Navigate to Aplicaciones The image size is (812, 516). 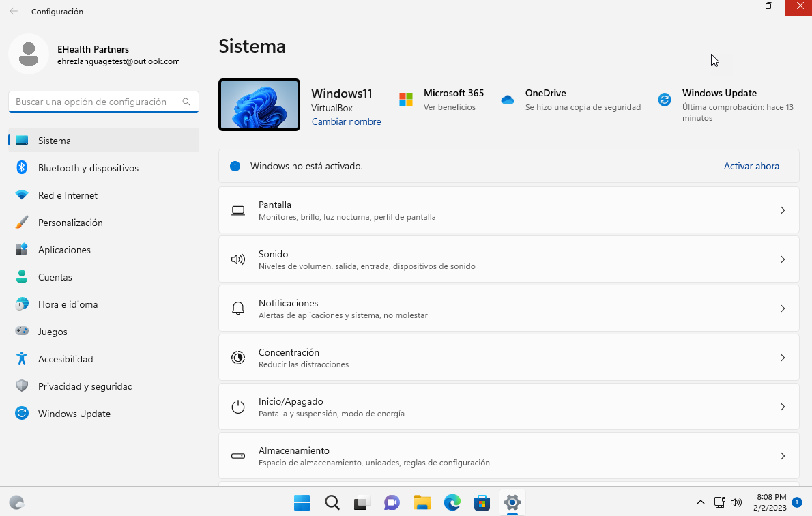pos(104,249)
